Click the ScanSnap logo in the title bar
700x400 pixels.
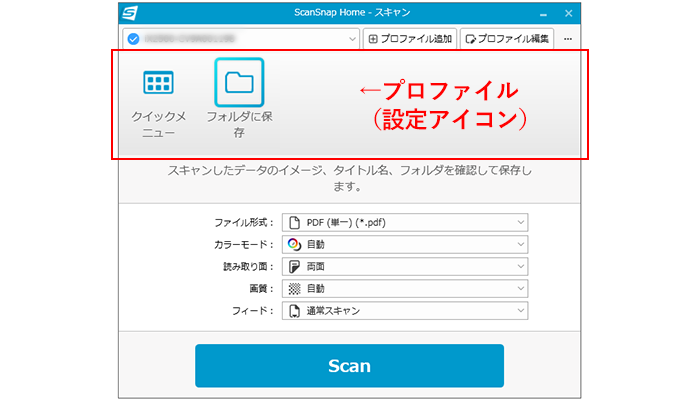pyautogui.click(x=130, y=13)
